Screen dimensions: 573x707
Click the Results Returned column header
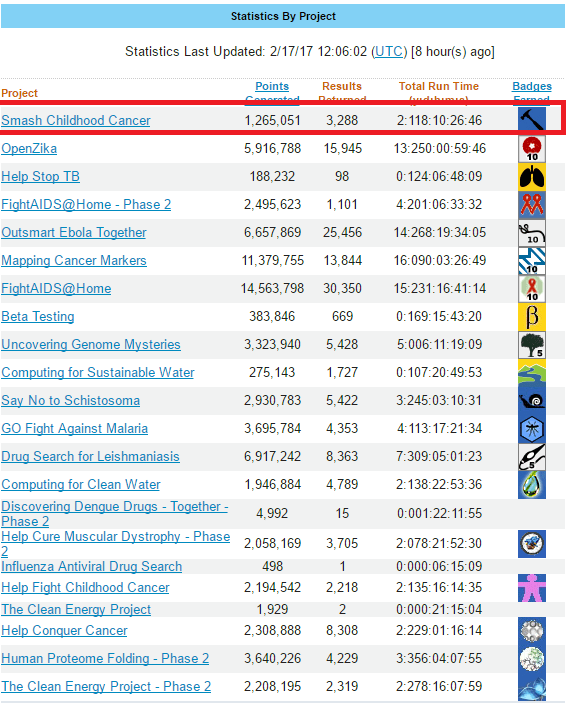(x=342, y=92)
